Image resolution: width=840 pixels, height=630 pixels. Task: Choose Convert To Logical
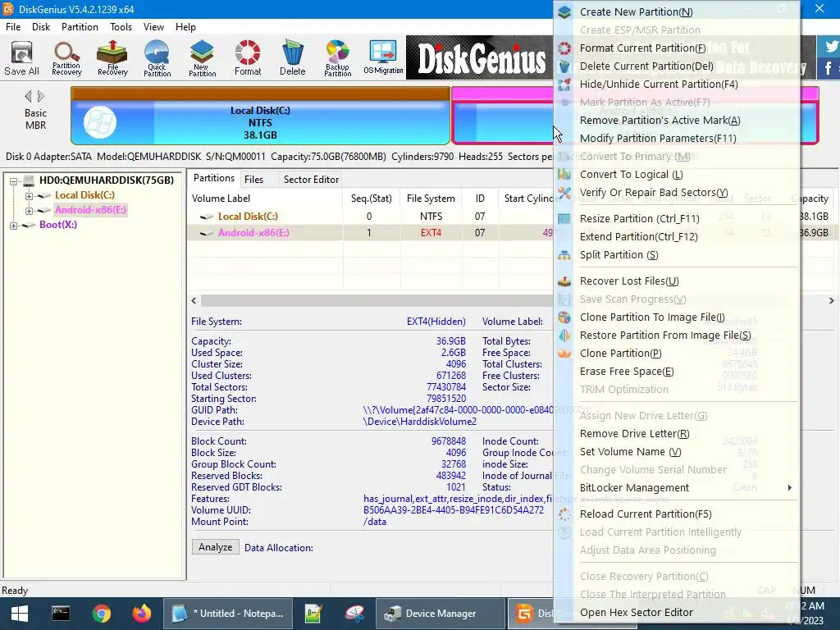tap(631, 175)
